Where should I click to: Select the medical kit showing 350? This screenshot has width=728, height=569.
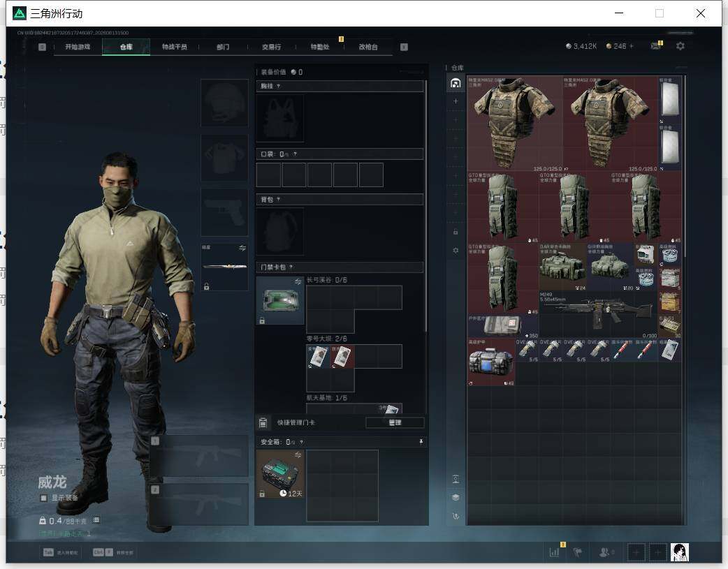pos(503,326)
